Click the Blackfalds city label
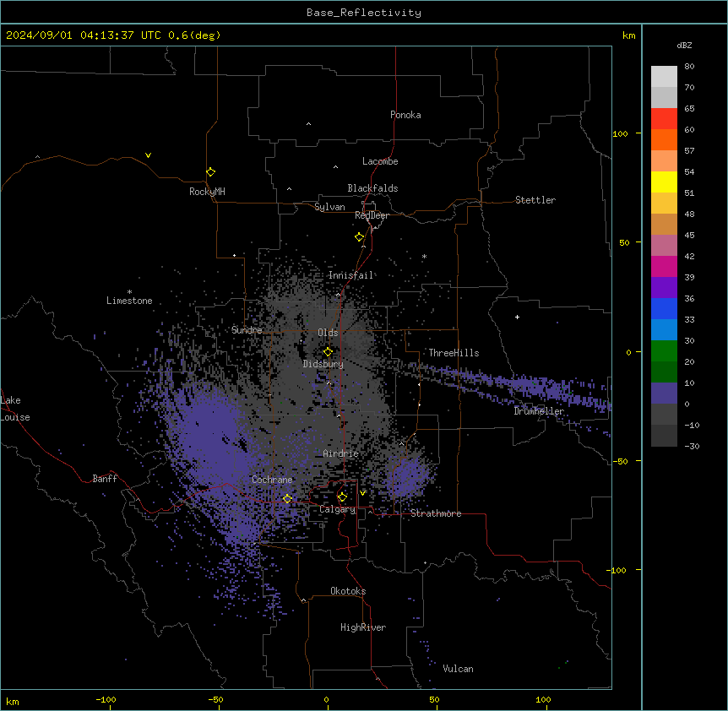 click(x=372, y=188)
